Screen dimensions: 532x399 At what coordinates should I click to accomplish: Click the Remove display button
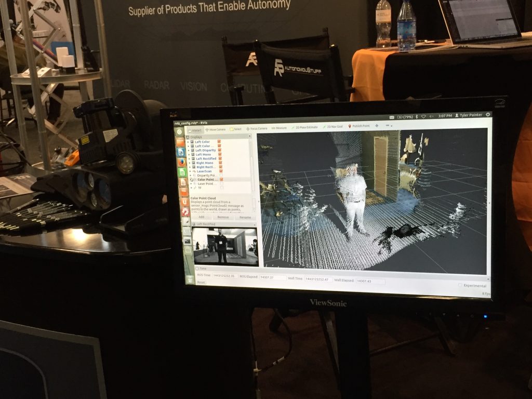point(223,217)
